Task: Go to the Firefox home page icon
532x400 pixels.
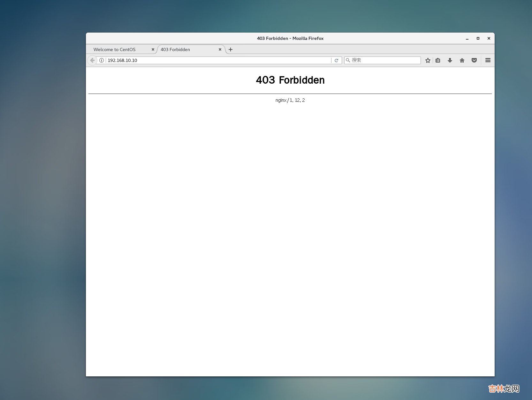Action: [462, 60]
